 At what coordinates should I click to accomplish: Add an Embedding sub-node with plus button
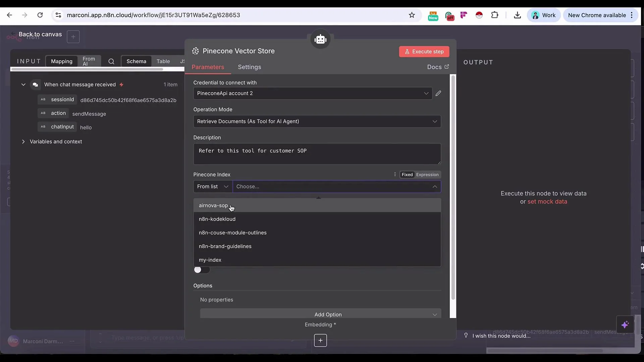click(x=320, y=340)
